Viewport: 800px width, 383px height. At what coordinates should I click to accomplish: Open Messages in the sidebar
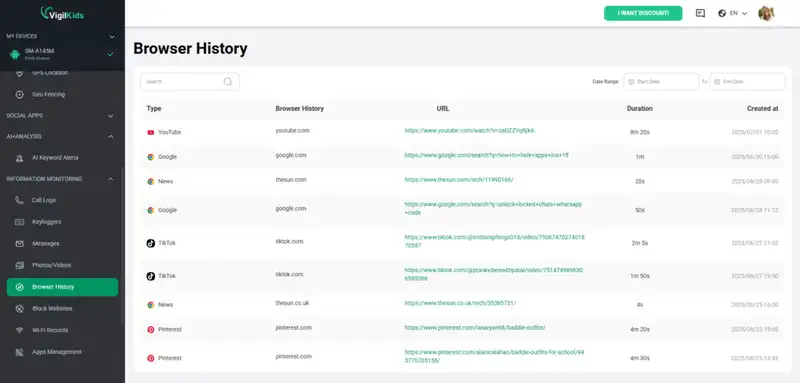coord(45,244)
